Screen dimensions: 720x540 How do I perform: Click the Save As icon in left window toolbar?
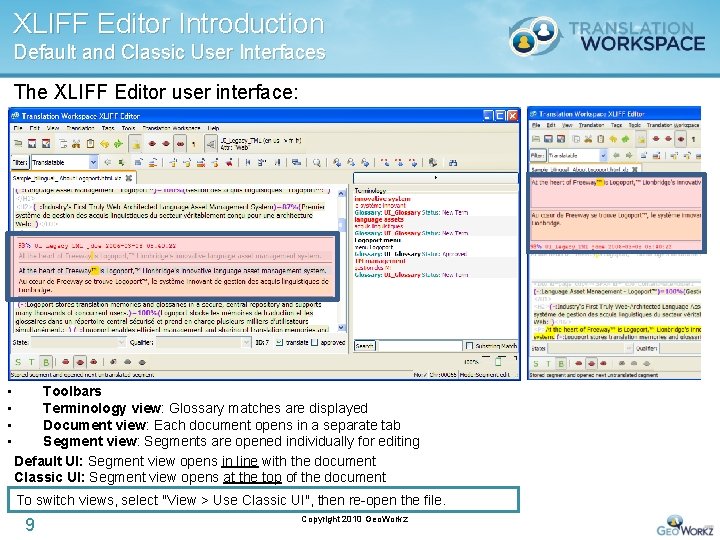[46, 144]
